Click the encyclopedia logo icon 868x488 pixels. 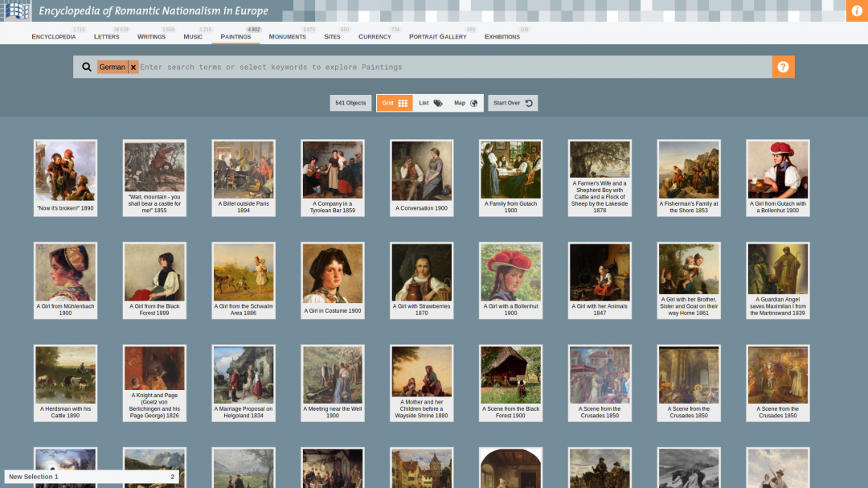point(17,10)
